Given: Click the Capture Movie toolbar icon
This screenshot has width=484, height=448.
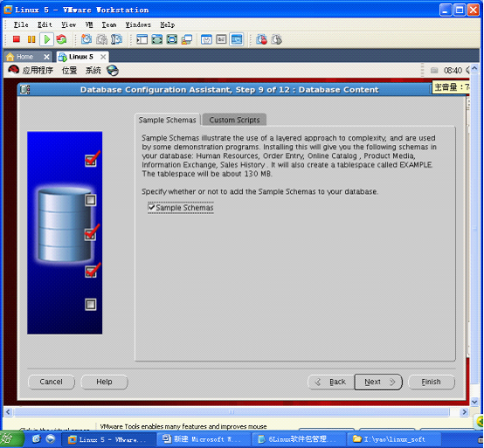Looking at the screenshot, I should (262, 39).
